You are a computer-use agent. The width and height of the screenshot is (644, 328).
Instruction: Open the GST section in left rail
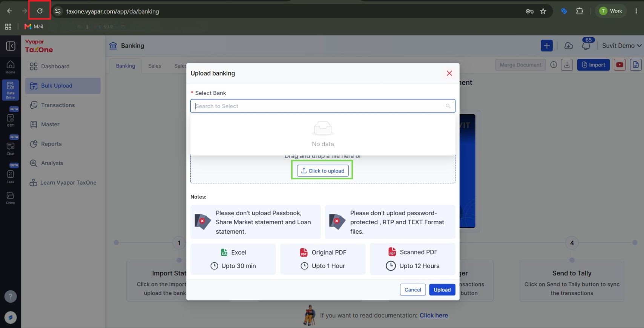[x=11, y=120]
